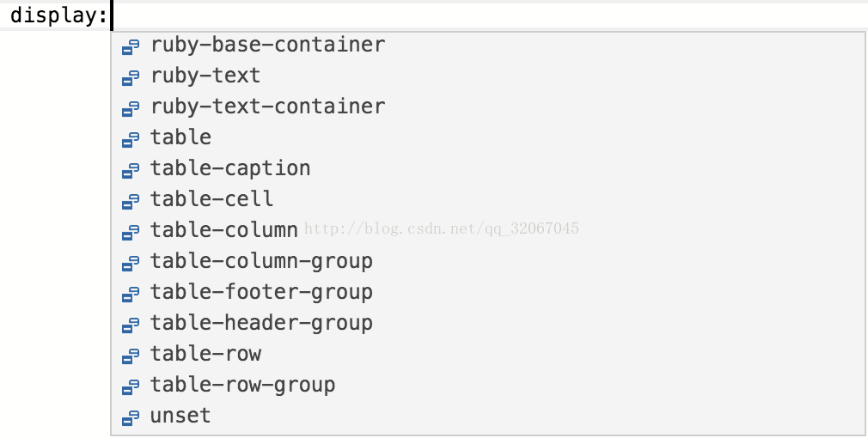Choose the table-cell option
Viewport: 868px width, 438px height.
coord(488,199)
